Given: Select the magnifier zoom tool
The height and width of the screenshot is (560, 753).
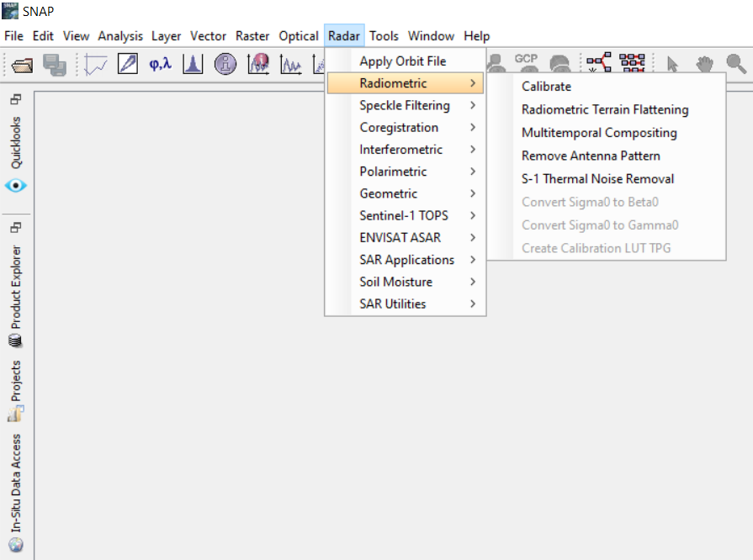Looking at the screenshot, I should point(735,64).
